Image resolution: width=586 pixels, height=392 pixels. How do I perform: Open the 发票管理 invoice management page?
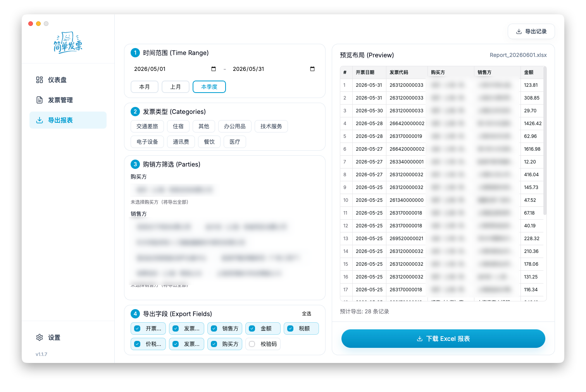(x=68, y=100)
